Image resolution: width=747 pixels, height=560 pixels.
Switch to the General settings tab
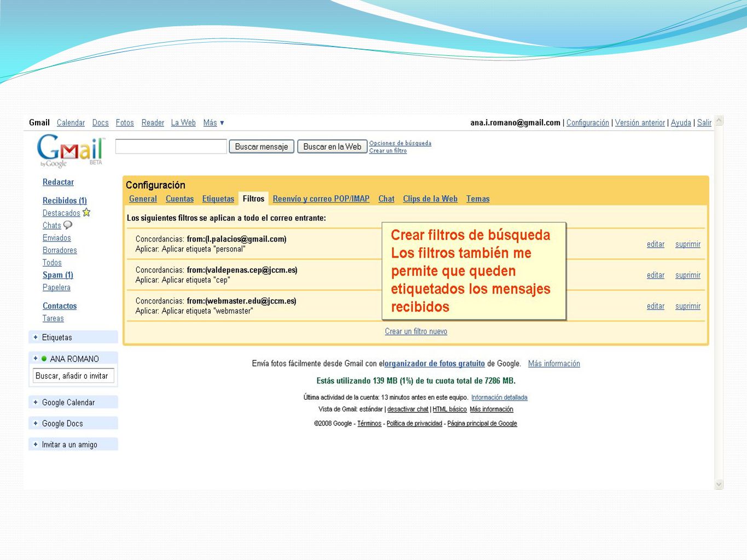pyautogui.click(x=143, y=199)
